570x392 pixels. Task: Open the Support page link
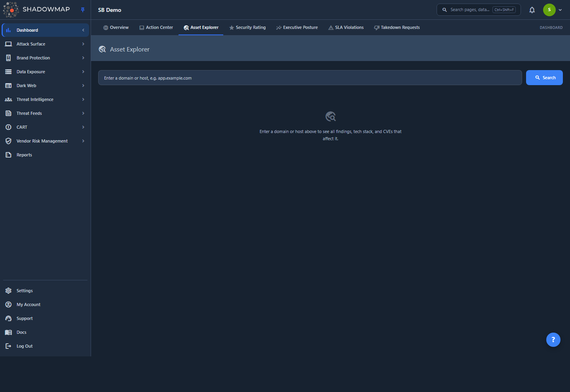45,318
